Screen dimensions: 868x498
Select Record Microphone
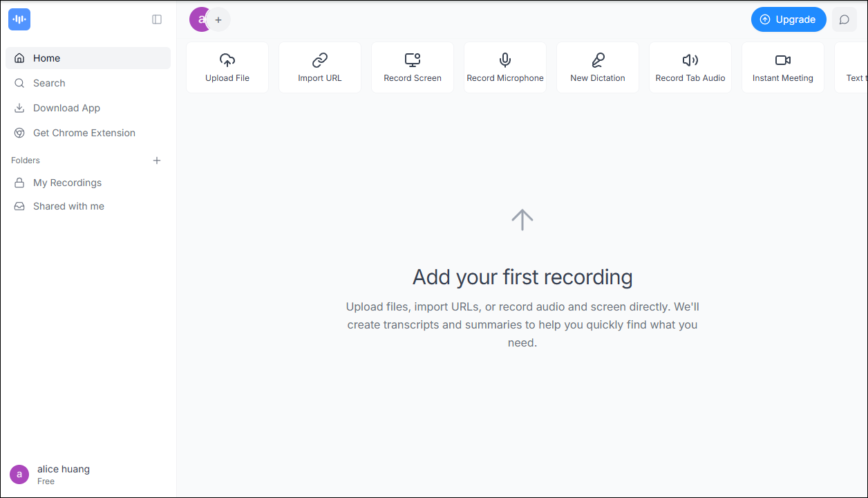tap(504, 67)
